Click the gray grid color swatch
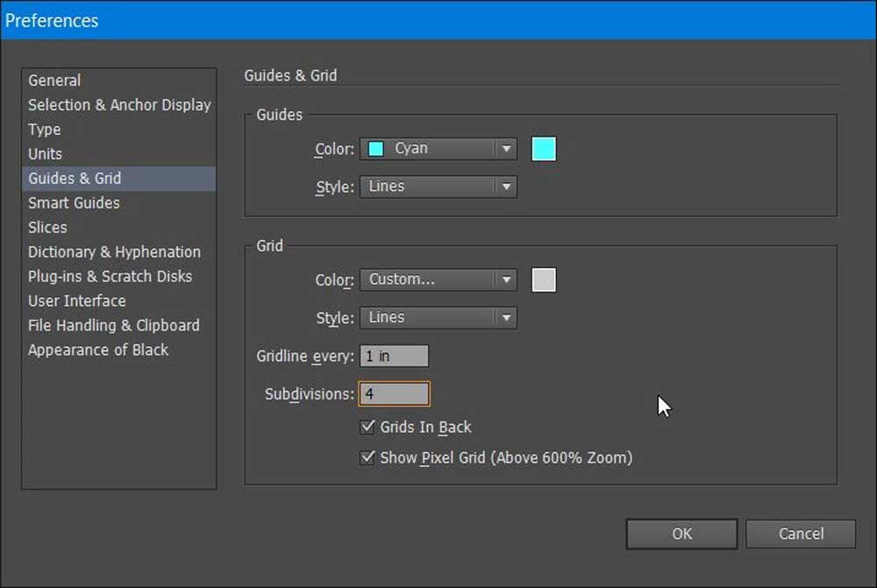877x588 pixels. pyautogui.click(x=544, y=280)
